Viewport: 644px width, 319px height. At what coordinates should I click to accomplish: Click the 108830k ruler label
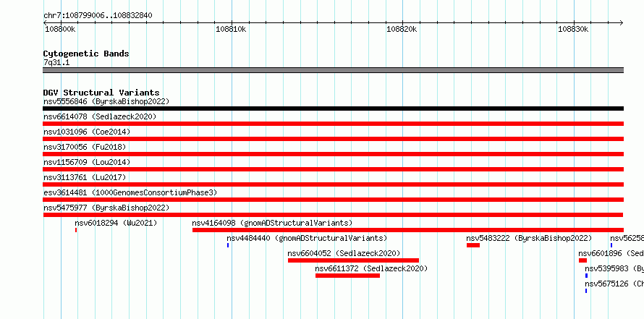point(573,29)
